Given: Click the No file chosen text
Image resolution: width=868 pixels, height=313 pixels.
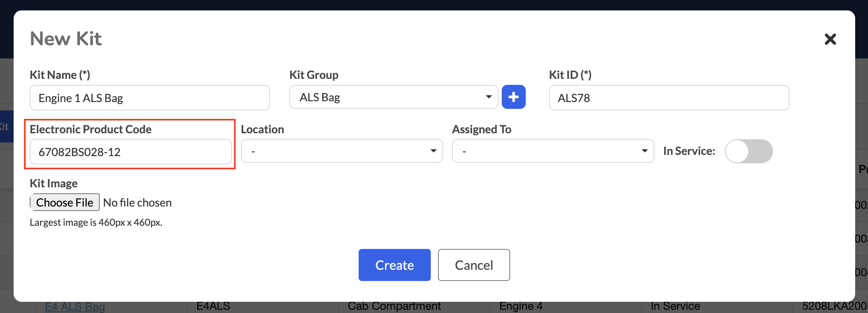Looking at the screenshot, I should coord(137,203).
